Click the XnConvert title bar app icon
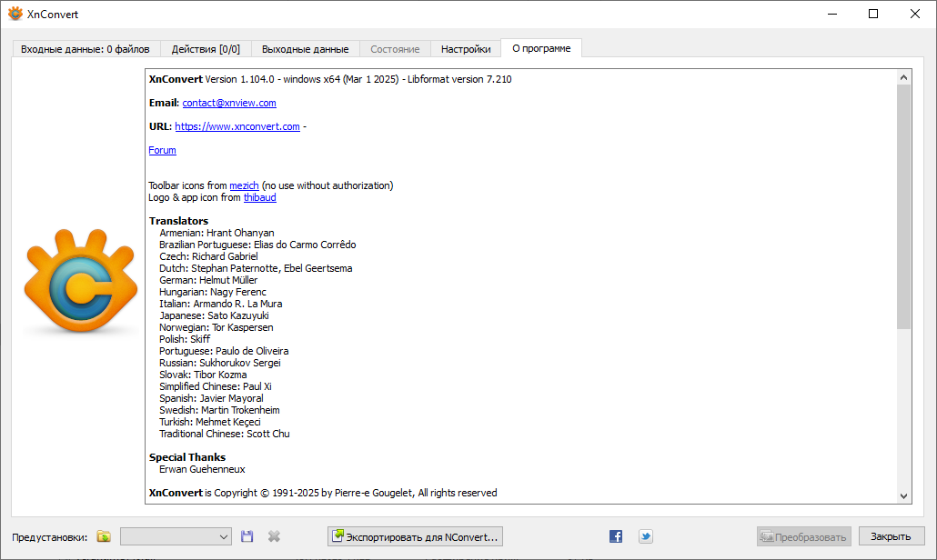 [x=15, y=14]
